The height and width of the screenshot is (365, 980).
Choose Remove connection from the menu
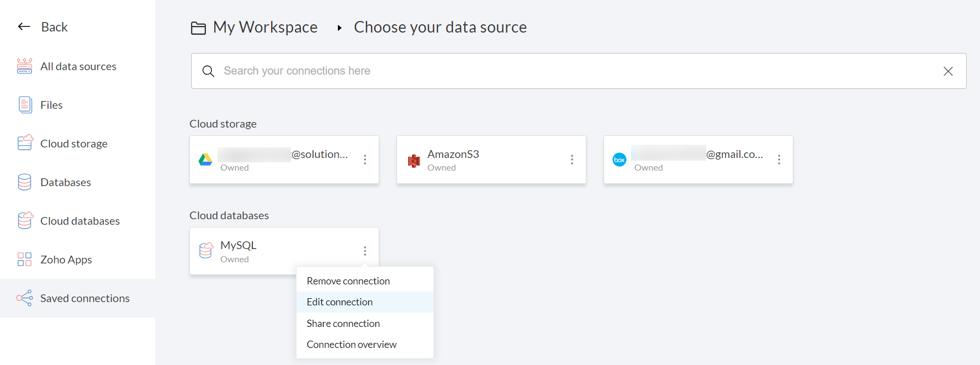(348, 281)
